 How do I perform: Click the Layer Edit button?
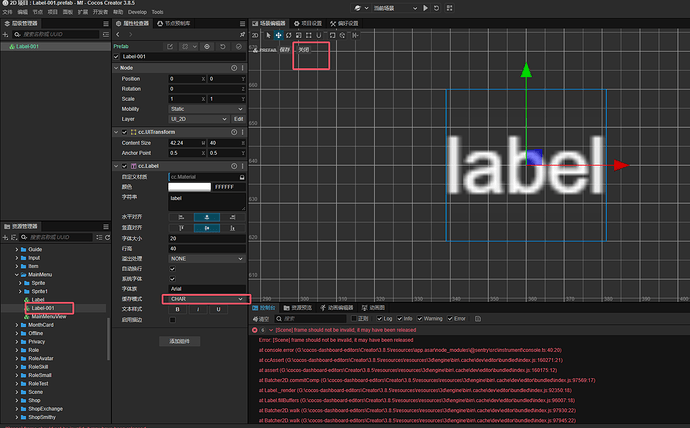pos(239,119)
